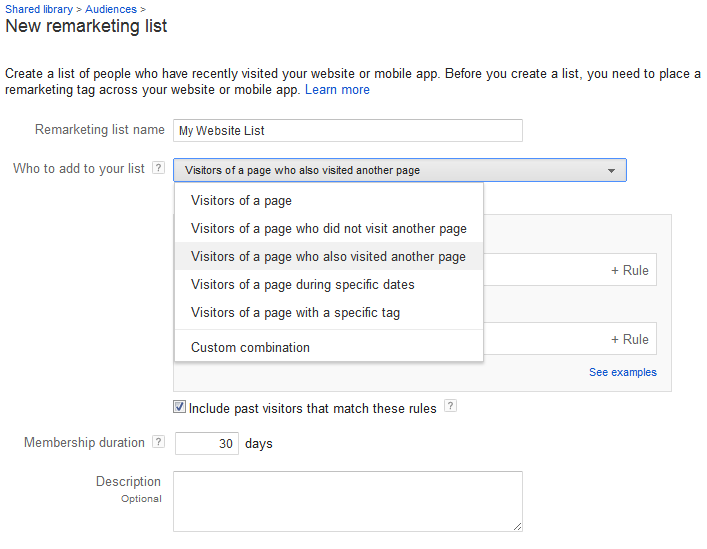The image size is (707, 549).
Task: Go to the Audiences breadcrumb link
Action: coord(111,9)
